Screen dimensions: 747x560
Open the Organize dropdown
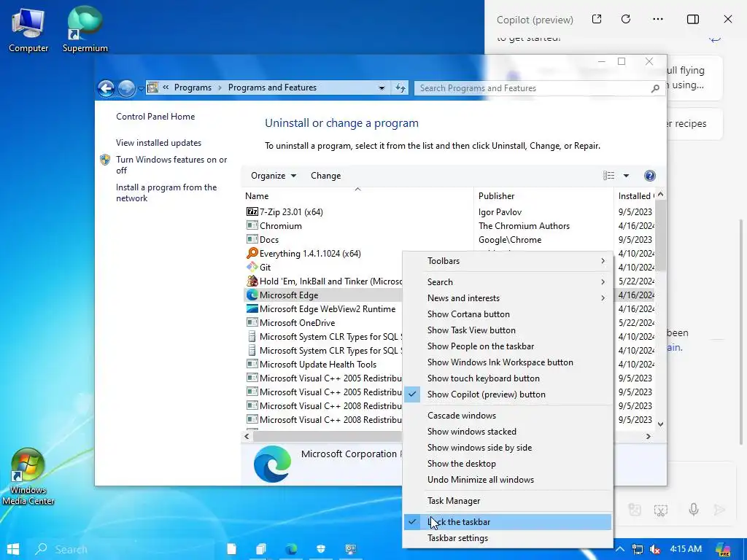tap(274, 176)
